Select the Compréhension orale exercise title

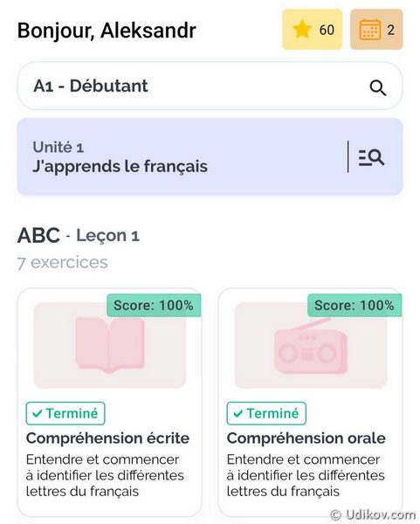coord(306,438)
